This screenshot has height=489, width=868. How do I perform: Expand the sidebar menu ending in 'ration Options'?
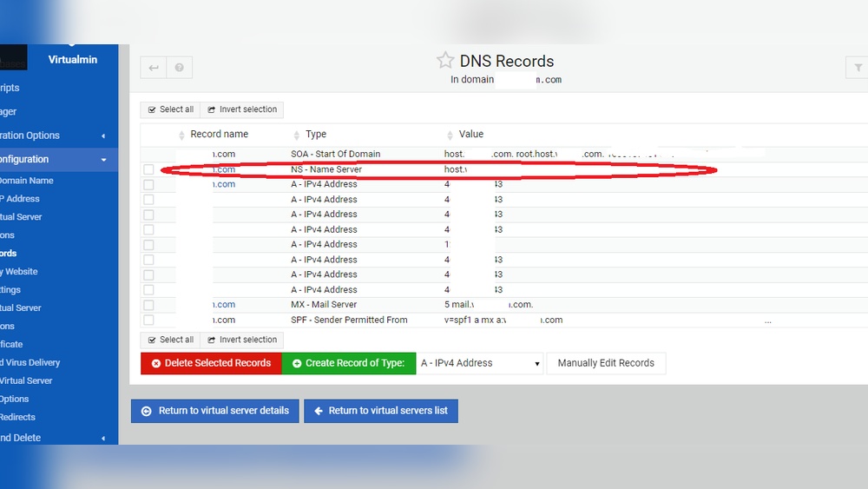click(x=59, y=135)
